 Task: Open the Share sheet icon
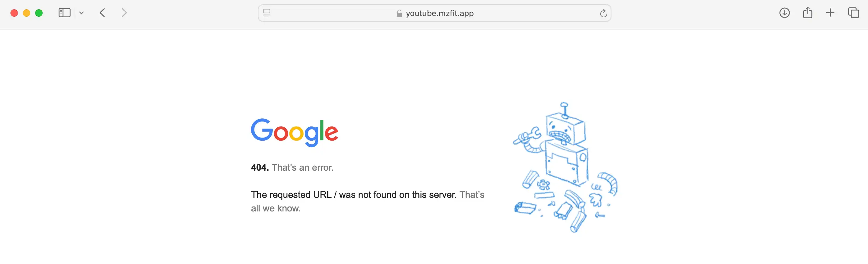pyautogui.click(x=807, y=13)
